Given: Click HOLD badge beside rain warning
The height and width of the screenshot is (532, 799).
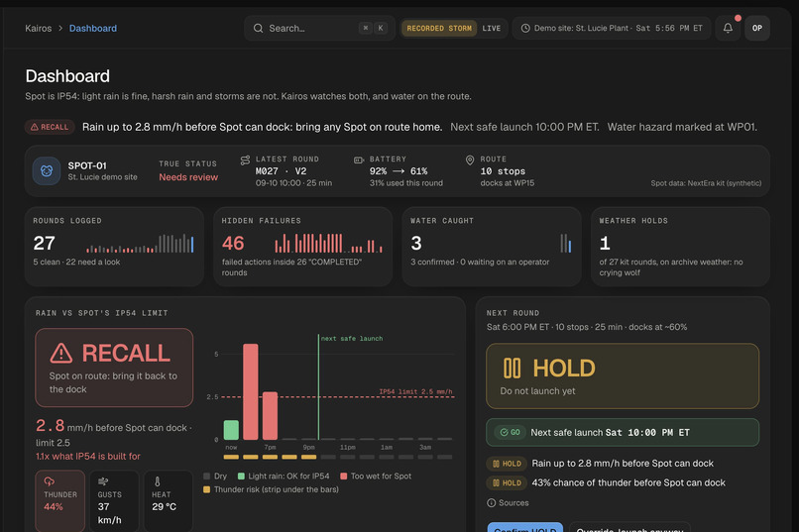Looking at the screenshot, I should click(x=507, y=464).
